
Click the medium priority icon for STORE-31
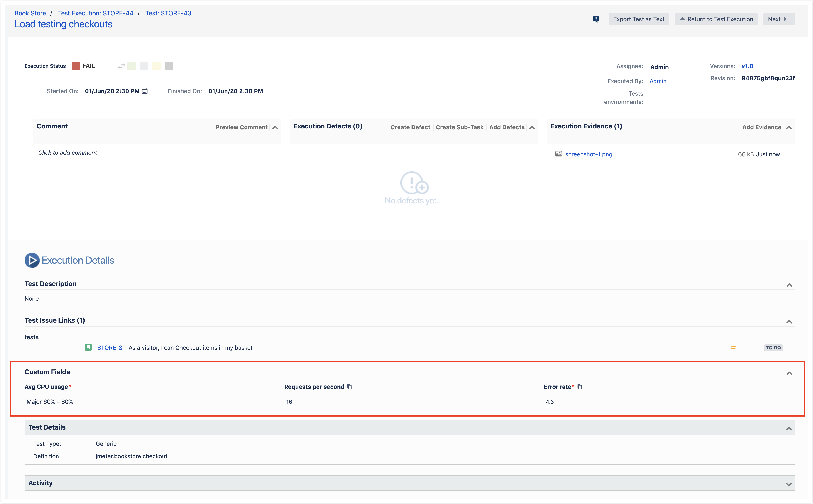tap(733, 348)
